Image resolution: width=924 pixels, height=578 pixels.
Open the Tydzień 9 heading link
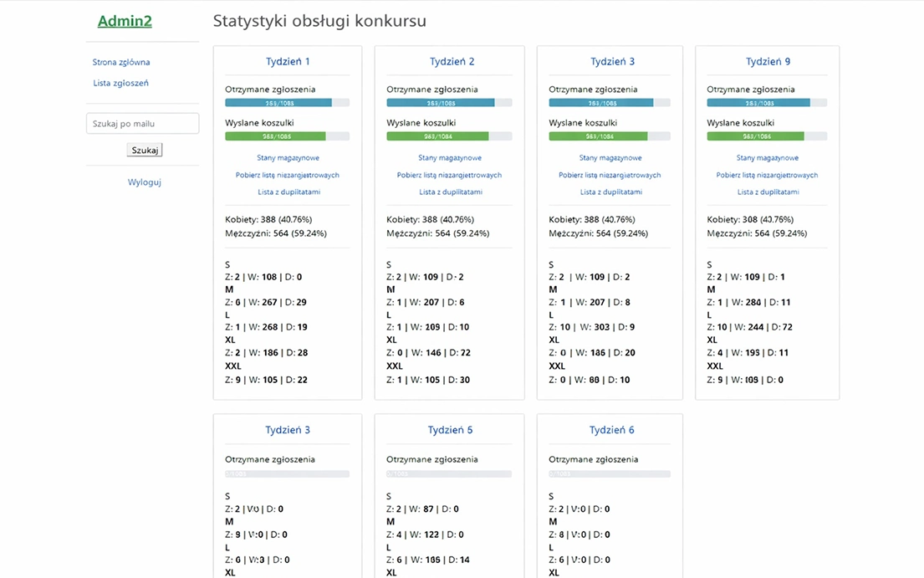768,61
